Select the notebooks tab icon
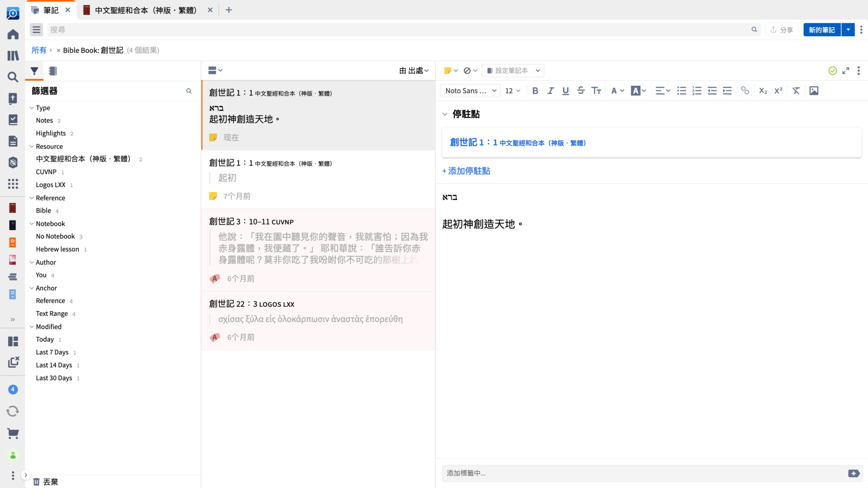Image resolution: width=868 pixels, height=488 pixels. pos(53,71)
